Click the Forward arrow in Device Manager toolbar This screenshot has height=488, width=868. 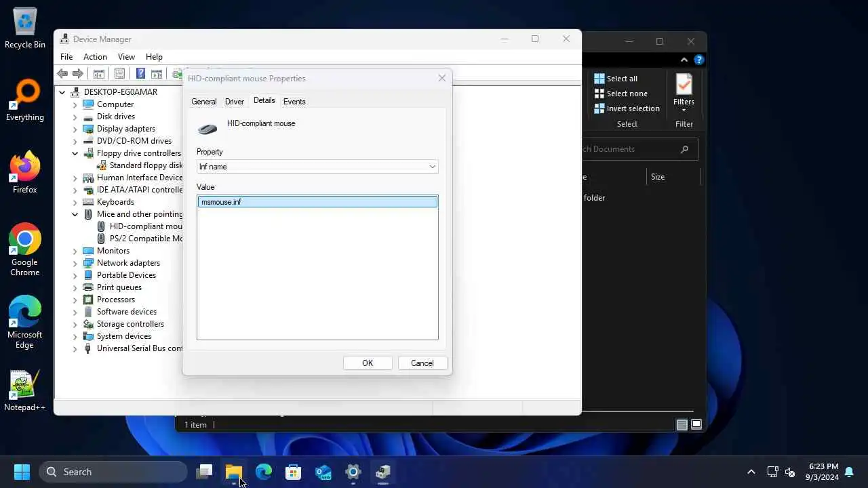(x=78, y=74)
